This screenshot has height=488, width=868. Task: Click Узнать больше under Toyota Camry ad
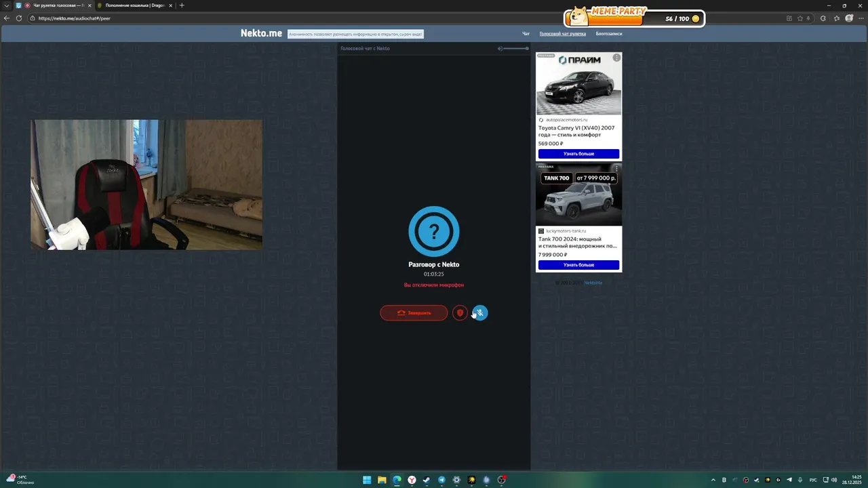(x=578, y=154)
